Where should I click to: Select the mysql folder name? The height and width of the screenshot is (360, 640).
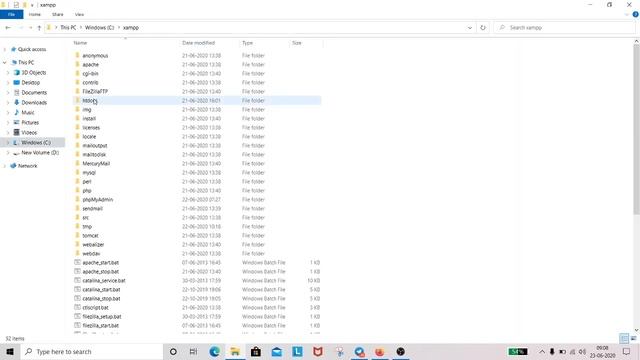click(89, 173)
